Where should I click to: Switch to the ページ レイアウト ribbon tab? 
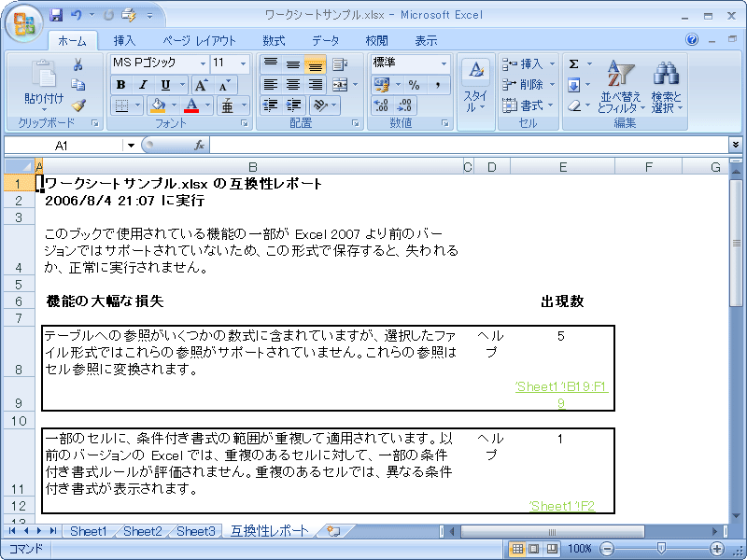[x=199, y=41]
